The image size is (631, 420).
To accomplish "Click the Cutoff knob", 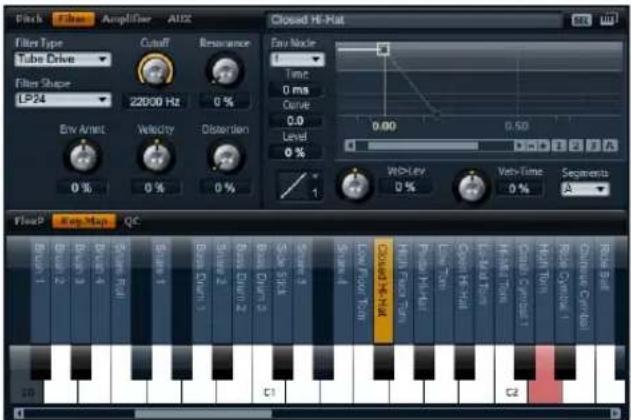I will [x=155, y=71].
